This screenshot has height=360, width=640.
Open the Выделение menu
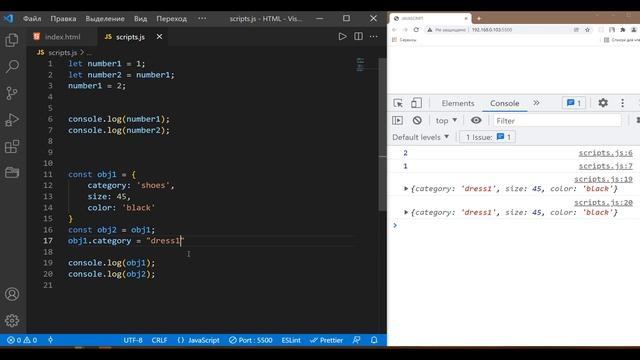pyautogui.click(x=105, y=19)
